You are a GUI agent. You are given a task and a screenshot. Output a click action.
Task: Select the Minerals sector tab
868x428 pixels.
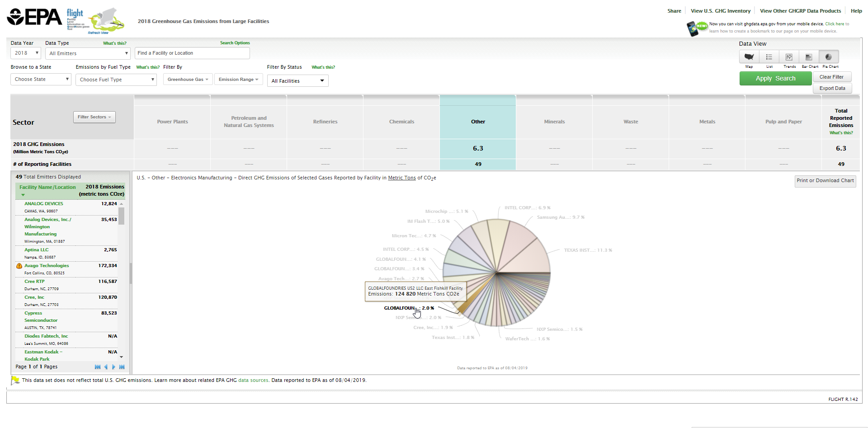554,122
